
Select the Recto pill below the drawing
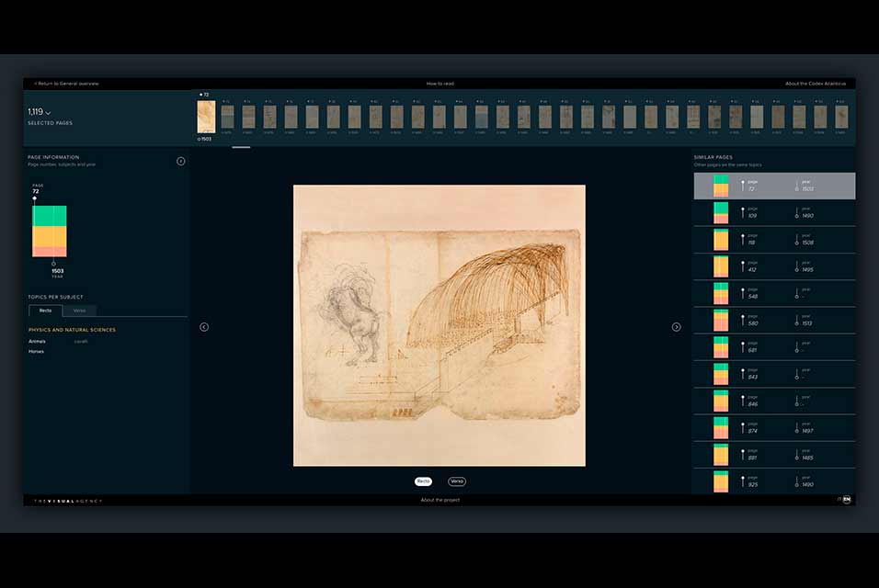click(423, 481)
